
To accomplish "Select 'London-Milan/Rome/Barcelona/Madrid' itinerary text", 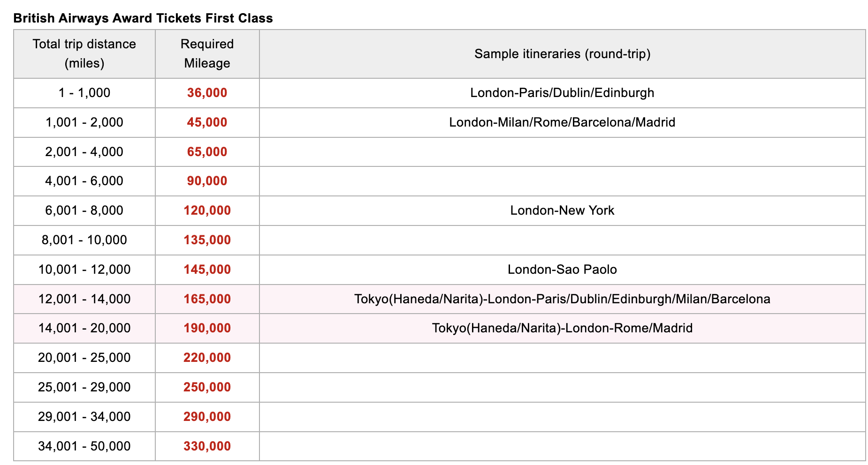I will pos(562,122).
